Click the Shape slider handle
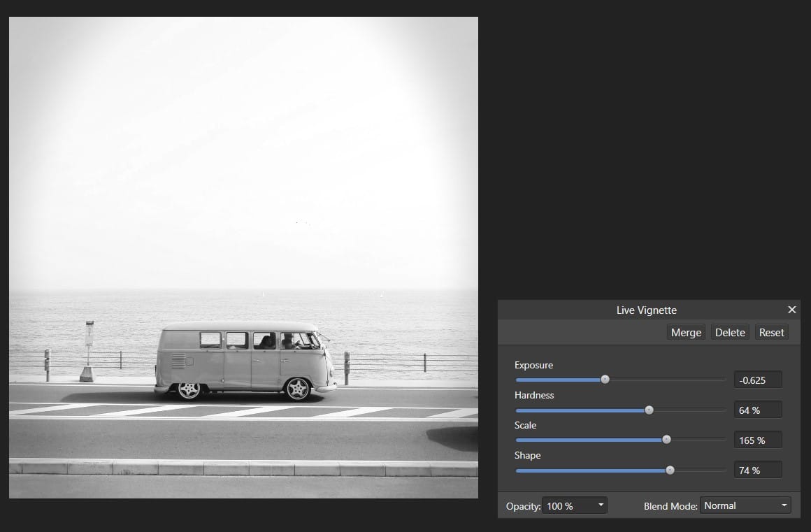This screenshot has height=532, width=811. pos(670,470)
